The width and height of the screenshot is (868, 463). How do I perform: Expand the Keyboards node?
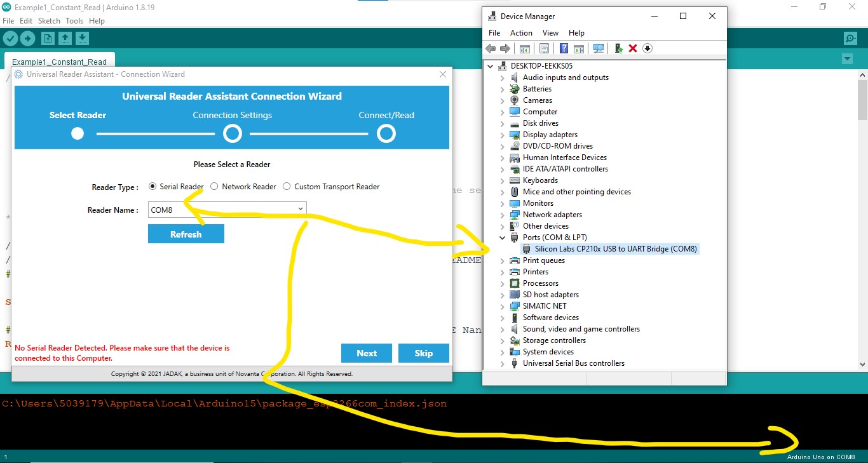[x=503, y=180]
